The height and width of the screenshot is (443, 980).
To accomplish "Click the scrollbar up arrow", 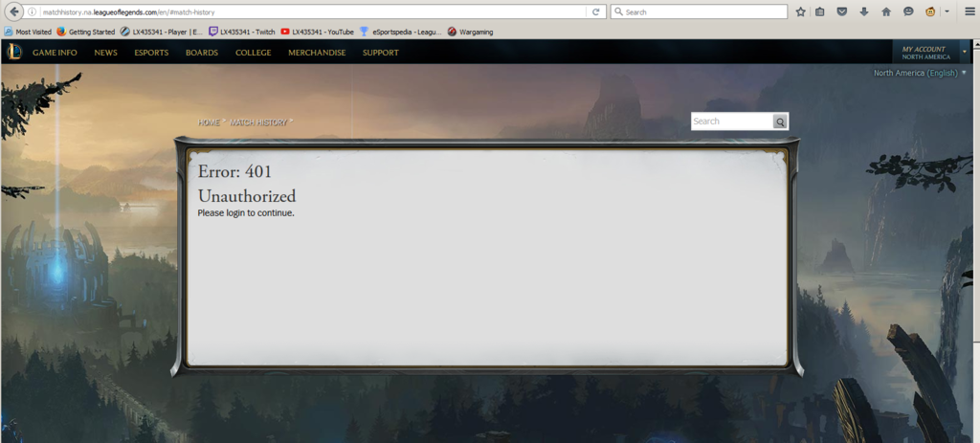I will pyautogui.click(x=975, y=44).
